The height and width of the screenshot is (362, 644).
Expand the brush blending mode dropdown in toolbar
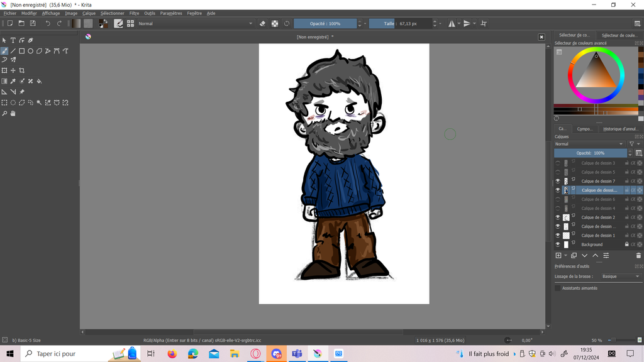click(x=195, y=24)
